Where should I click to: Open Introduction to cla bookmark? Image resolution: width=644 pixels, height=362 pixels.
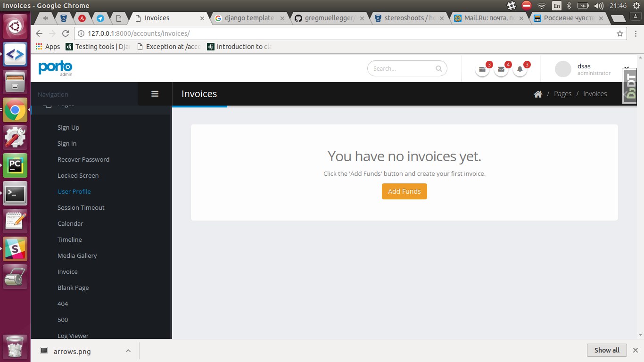tap(239, 47)
